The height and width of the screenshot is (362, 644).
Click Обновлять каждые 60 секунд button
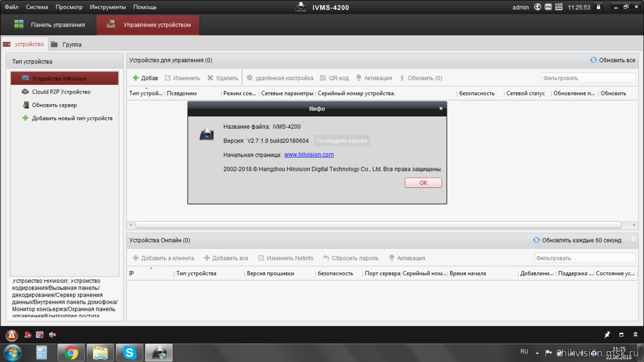(577, 240)
